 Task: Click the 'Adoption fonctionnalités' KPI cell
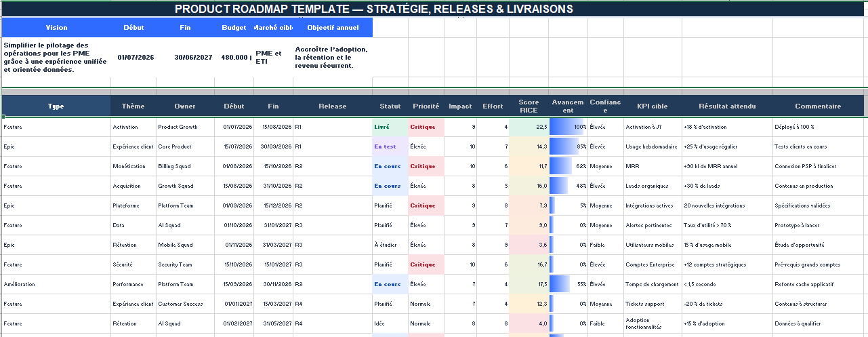click(x=653, y=323)
